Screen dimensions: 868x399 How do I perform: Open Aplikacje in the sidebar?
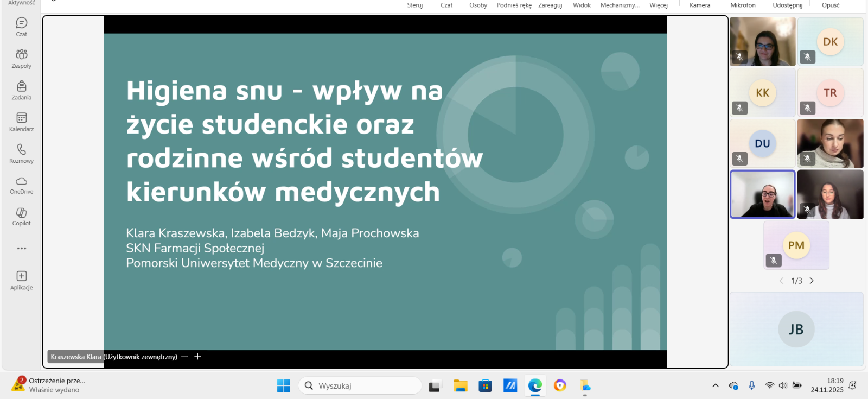[21, 280]
